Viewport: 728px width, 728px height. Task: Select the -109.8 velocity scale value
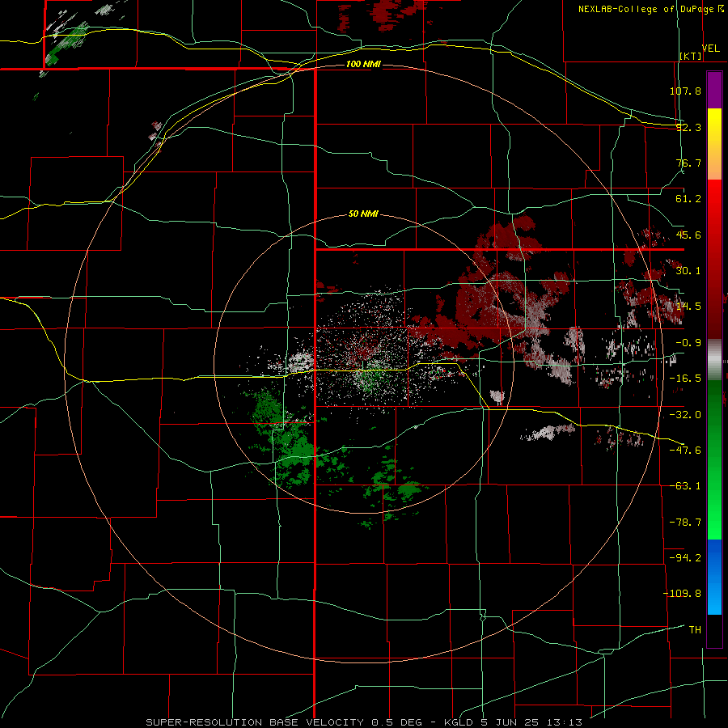[682, 594]
